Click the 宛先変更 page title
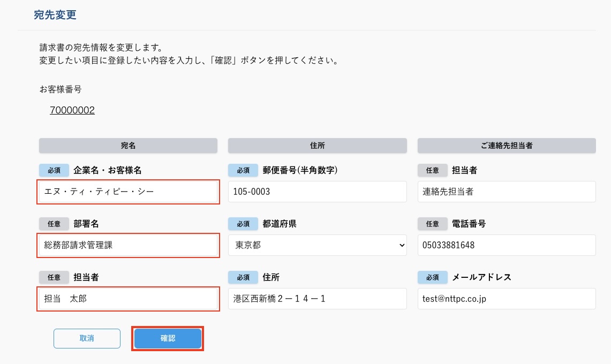611x364 pixels. pyautogui.click(x=55, y=15)
